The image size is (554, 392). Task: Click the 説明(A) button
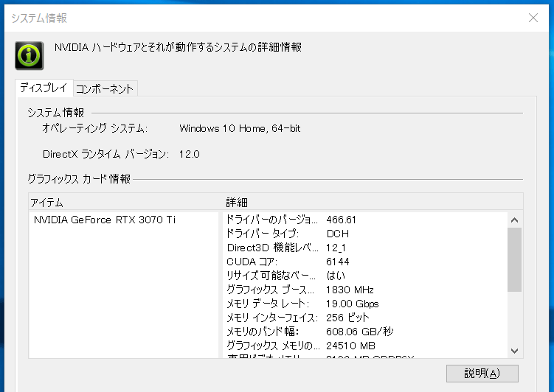coord(482,374)
